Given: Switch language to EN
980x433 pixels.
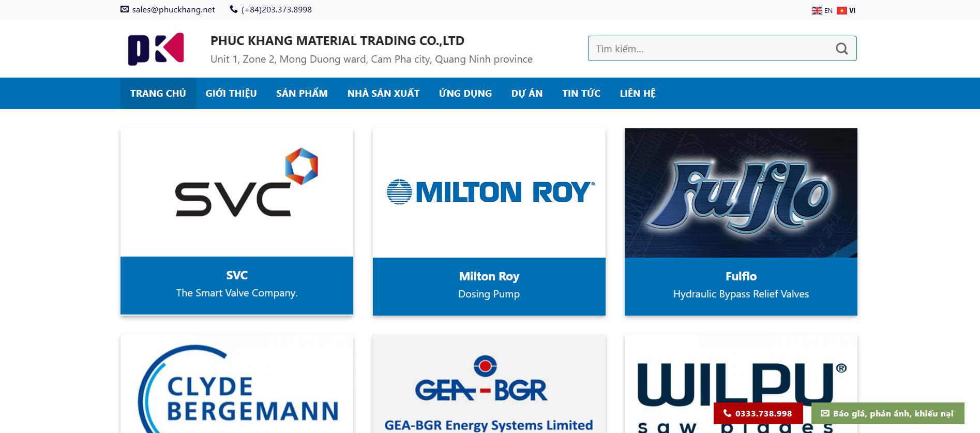Looking at the screenshot, I should point(828,10).
